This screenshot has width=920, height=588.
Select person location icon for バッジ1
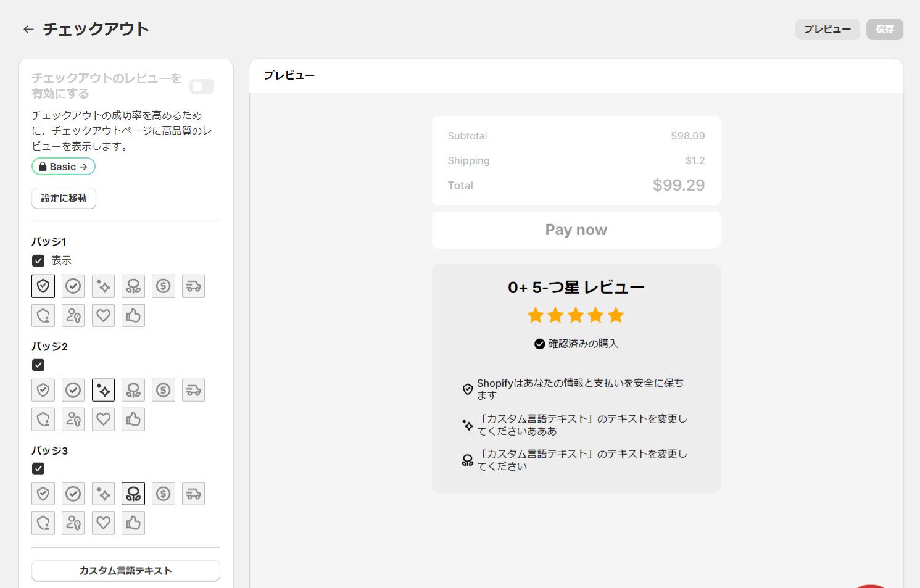click(x=73, y=315)
